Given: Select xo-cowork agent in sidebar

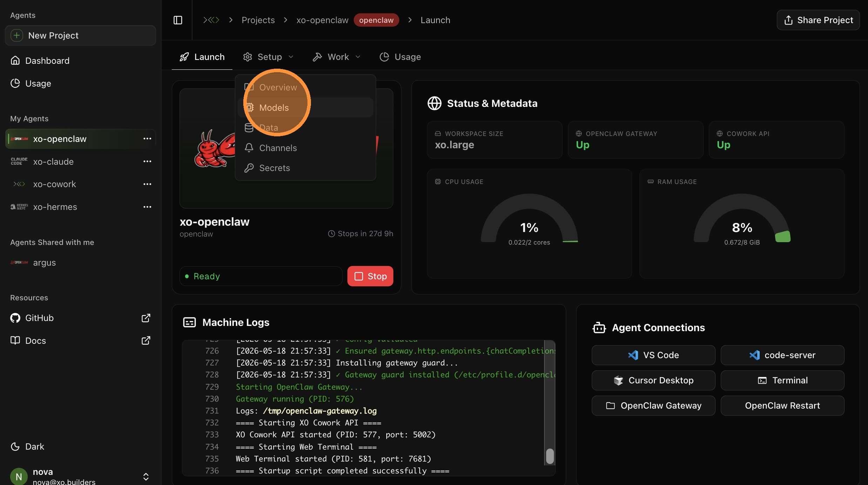Looking at the screenshot, I should (x=80, y=184).
